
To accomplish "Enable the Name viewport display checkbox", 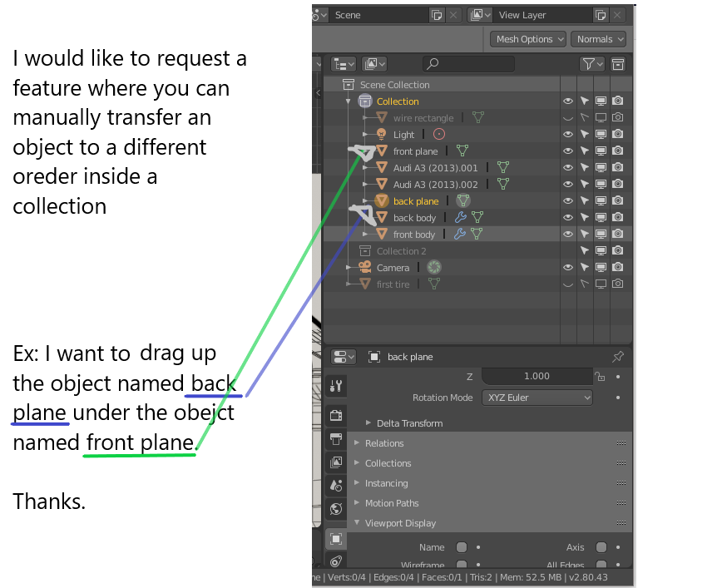I will pos(462,547).
